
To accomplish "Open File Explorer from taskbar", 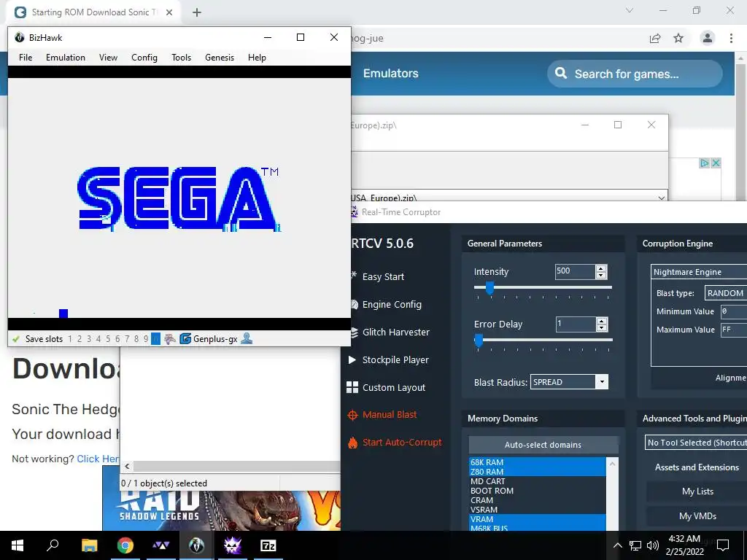I will (89, 545).
